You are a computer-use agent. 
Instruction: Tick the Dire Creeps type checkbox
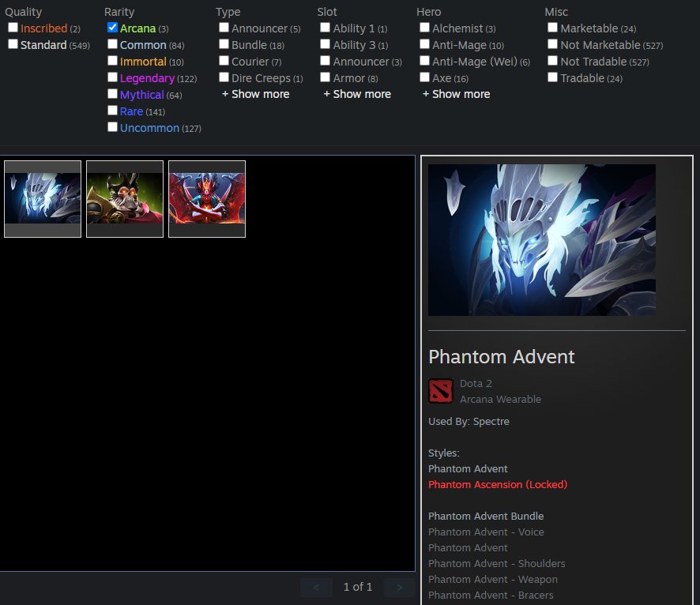tap(224, 77)
